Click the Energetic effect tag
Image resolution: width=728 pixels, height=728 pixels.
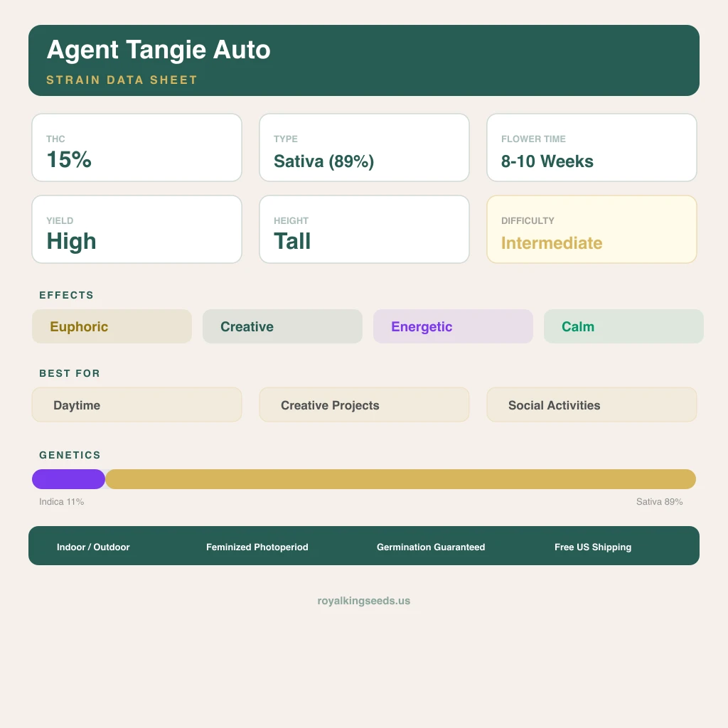click(x=453, y=326)
